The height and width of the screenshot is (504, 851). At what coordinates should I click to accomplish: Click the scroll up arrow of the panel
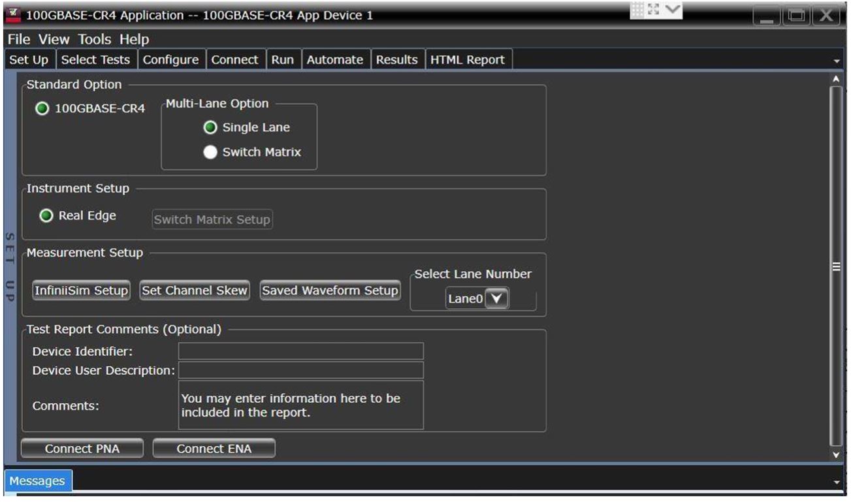point(835,78)
